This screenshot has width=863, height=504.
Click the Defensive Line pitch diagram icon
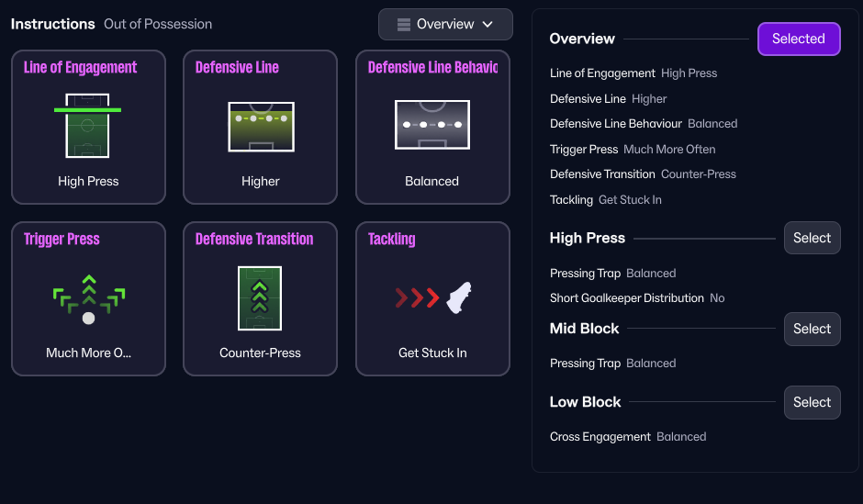261,126
